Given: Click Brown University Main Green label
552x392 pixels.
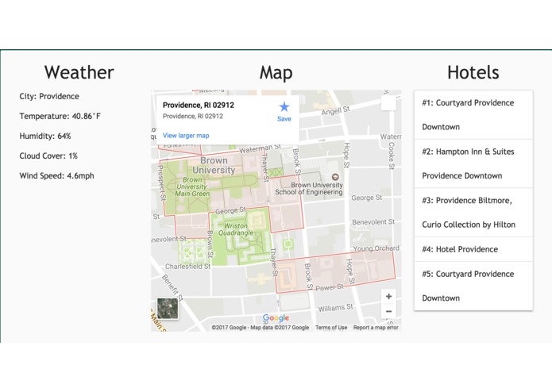Looking at the screenshot, I should click(x=192, y=186).
